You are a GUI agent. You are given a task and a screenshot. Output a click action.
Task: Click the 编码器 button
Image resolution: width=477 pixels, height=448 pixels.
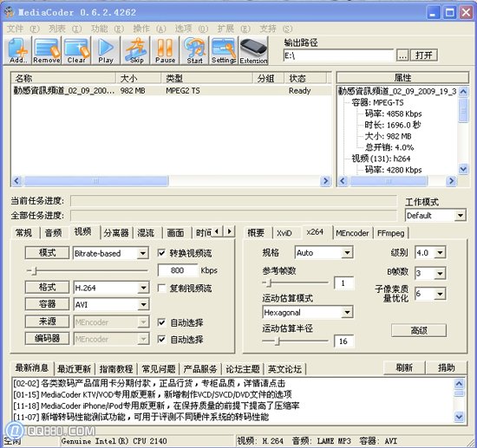click(47, 338)
